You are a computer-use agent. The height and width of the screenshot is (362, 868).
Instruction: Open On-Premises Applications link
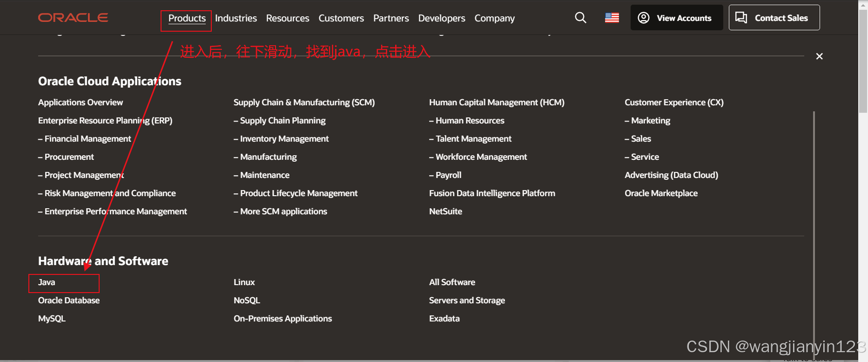click(x=283, y=319)
